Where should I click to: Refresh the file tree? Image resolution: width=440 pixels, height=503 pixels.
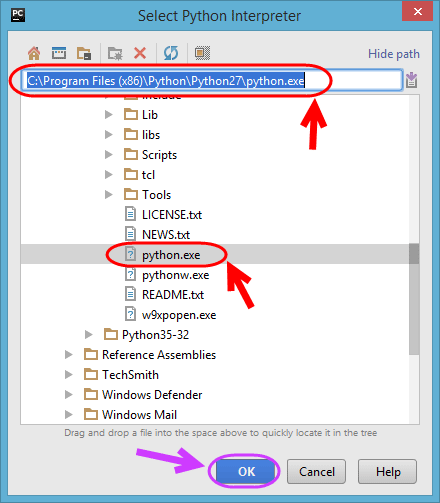(171, 53)
